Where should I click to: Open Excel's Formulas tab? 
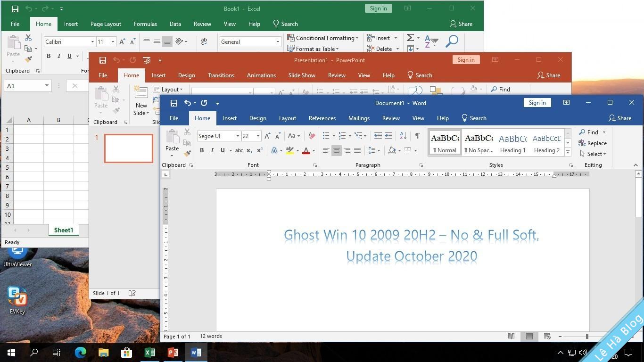145,24
